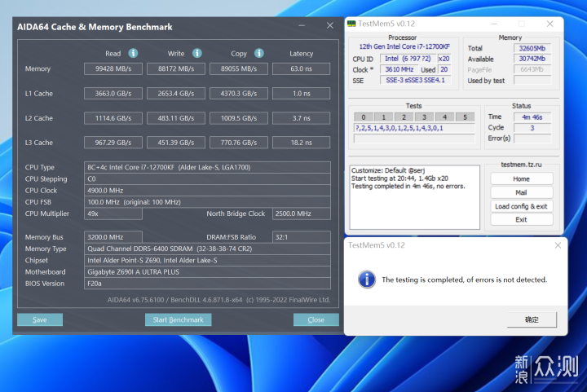Click L3 Cache Copy 770.76 GB/s
This screenshot has height=392, width=587.
click(x=239, y=143)
